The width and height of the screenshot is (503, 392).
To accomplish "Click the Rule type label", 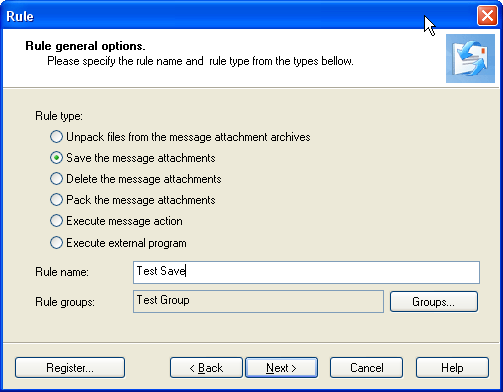I will tap(59, 116).
